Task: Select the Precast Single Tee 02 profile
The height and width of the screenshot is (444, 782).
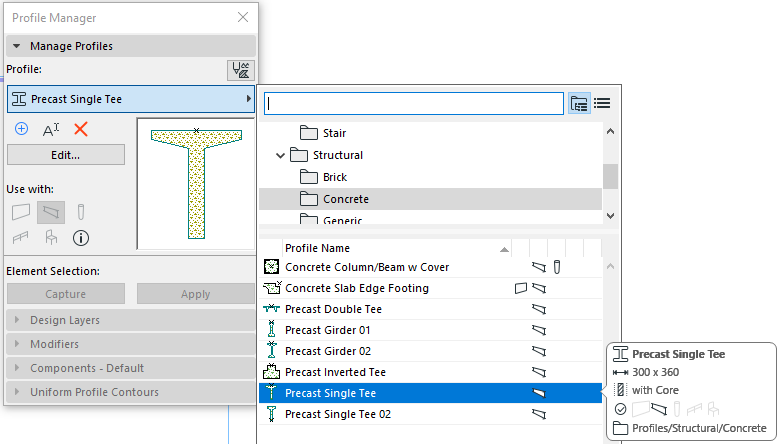Action: (x=431, y=414)
